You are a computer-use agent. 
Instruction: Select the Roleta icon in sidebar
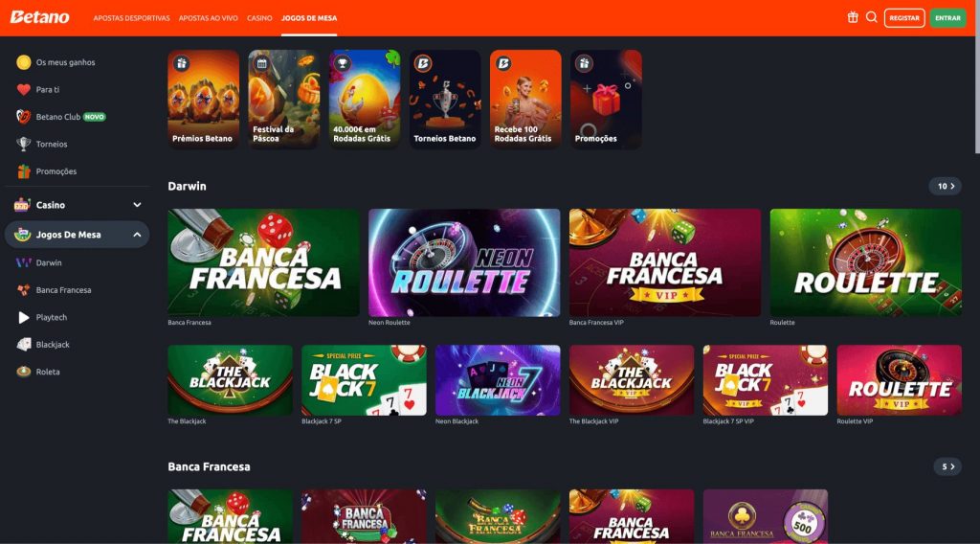(24, 372)
